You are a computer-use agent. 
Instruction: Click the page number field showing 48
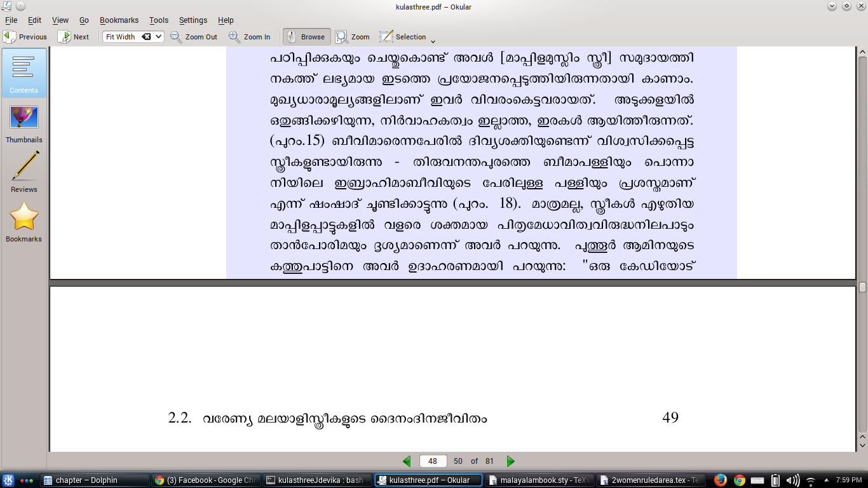coord(433,461)
